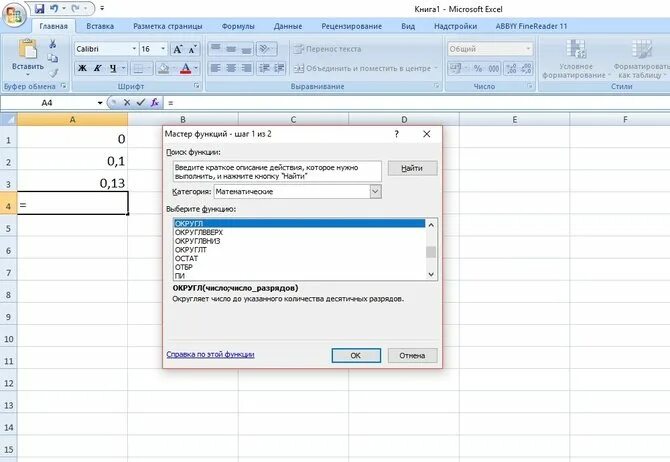Decrease cell indent
This screenshot has width=670, height=462.
(264, 68)
